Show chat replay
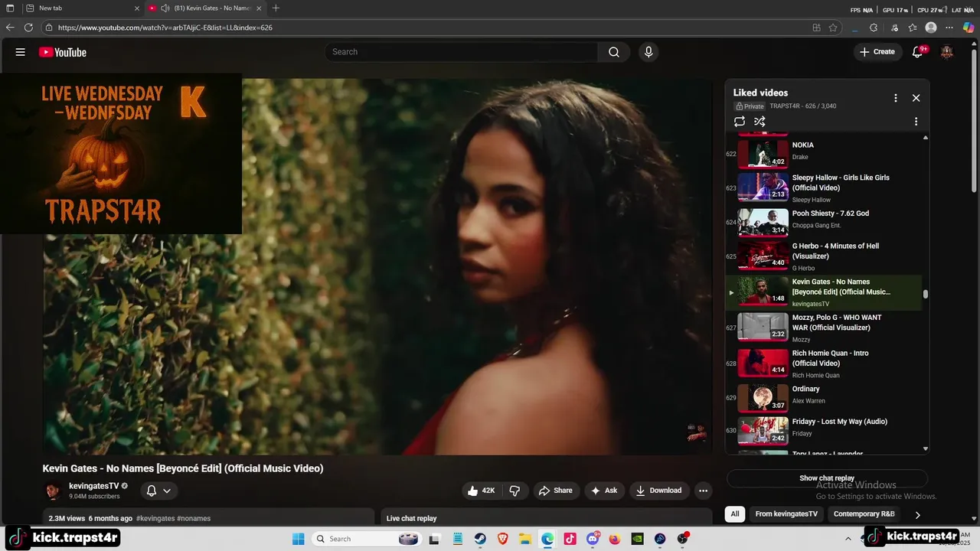Image resolution: width=980 pixels, height=551 pixels. click(x=827, y=478)
